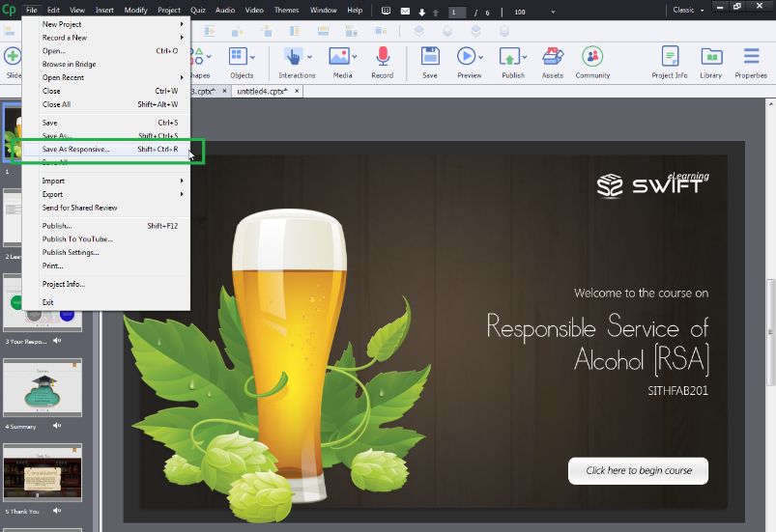Expand the Preview dropdown arrow
Viewport: 776px width, 532px height.
[x=480, y=57]
